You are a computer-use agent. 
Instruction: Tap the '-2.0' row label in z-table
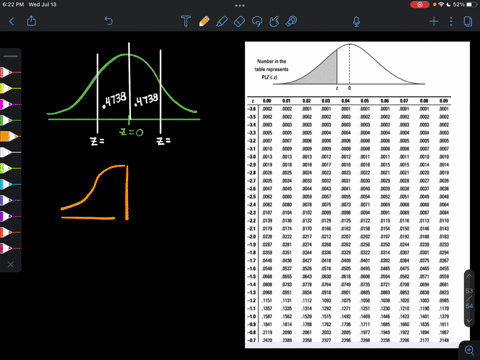[252, 236]
